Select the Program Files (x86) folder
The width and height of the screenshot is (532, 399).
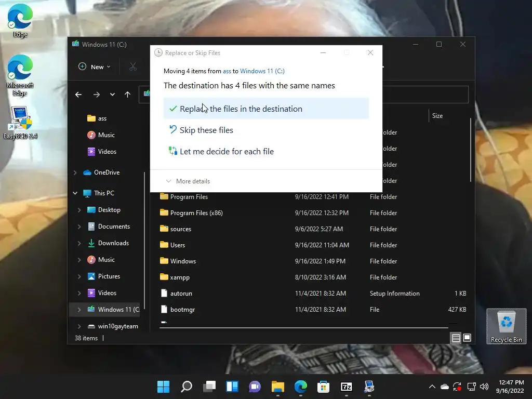click(x=312, y=213)
